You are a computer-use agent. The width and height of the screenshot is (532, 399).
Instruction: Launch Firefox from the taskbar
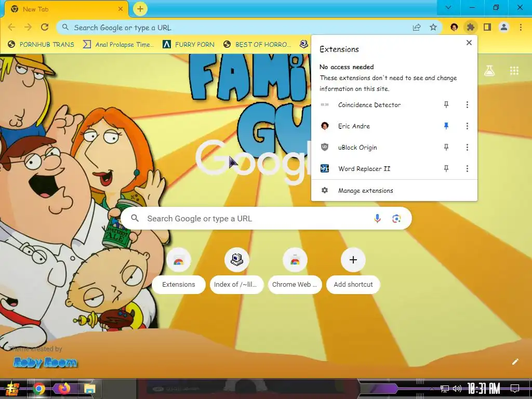pyautogui.click(x=63, y=388)
